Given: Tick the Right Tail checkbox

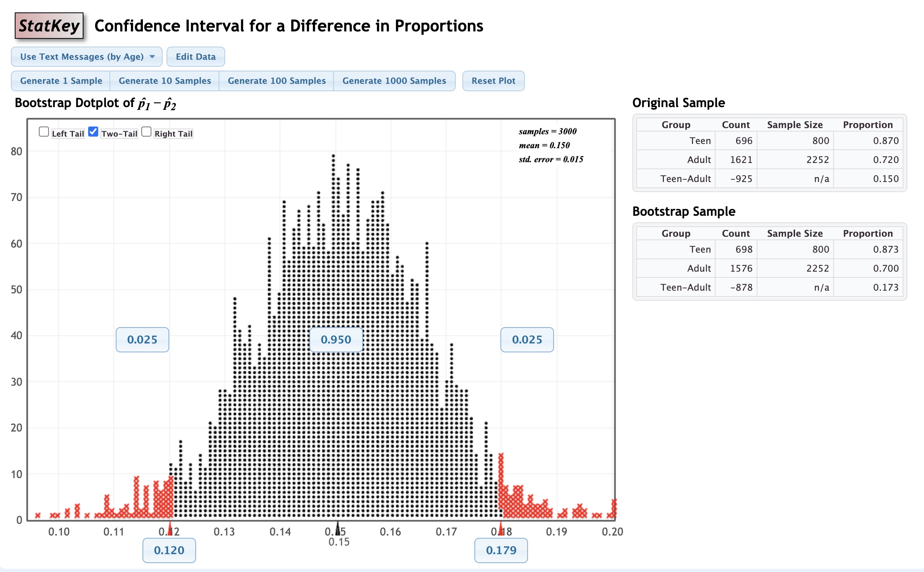Looking at the screenshot, I should (x=146, y=132).
